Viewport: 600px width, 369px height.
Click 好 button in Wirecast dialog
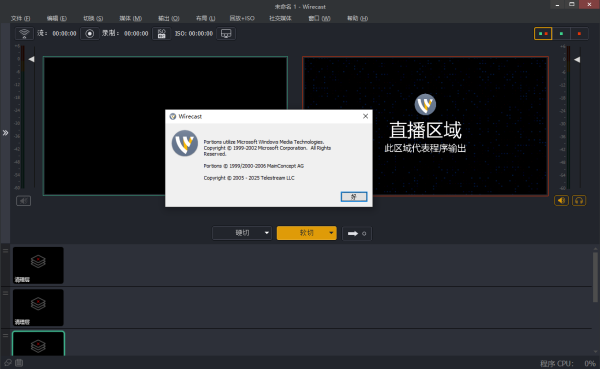coord(354,197)
